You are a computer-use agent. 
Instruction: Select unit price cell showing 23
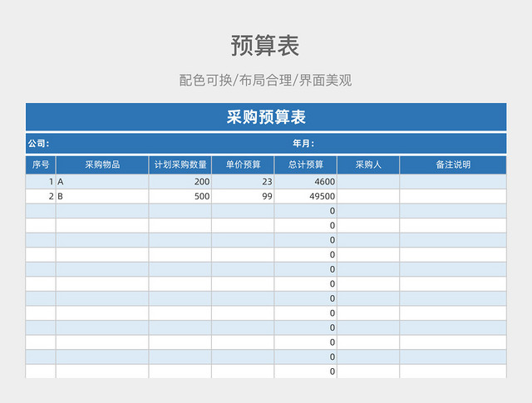pos(243,182)
